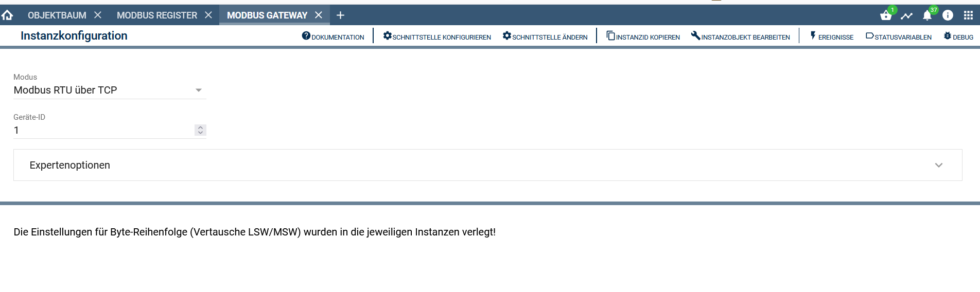Switch to the Objektbaum tab
980x292 pixels.
click(x=57, y=15)
